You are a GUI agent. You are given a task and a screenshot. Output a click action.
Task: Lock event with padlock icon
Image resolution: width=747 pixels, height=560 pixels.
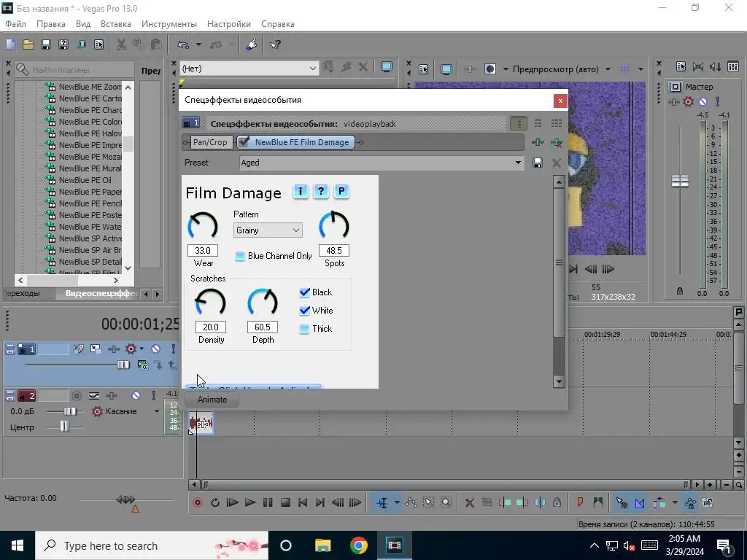point(557,502)
